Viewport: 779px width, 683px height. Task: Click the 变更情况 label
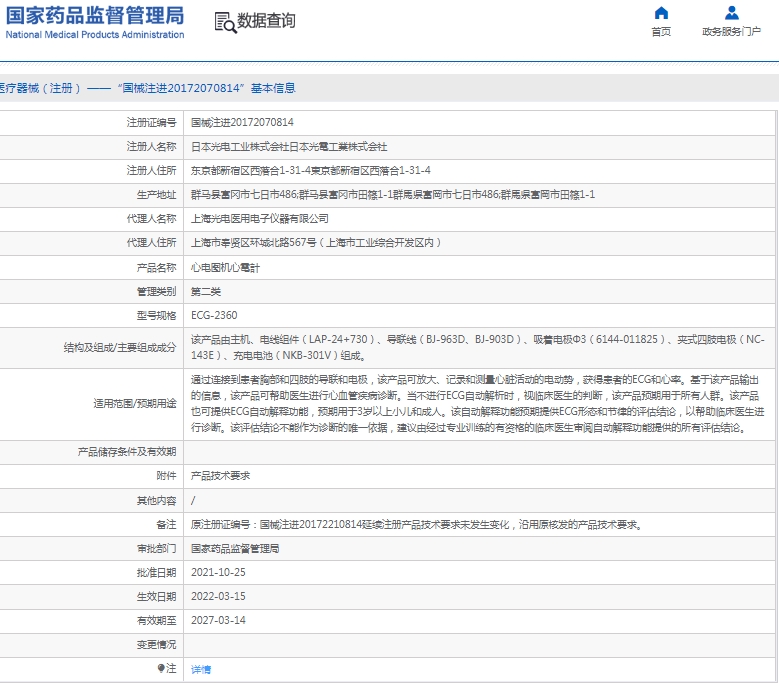click(156, 644)
